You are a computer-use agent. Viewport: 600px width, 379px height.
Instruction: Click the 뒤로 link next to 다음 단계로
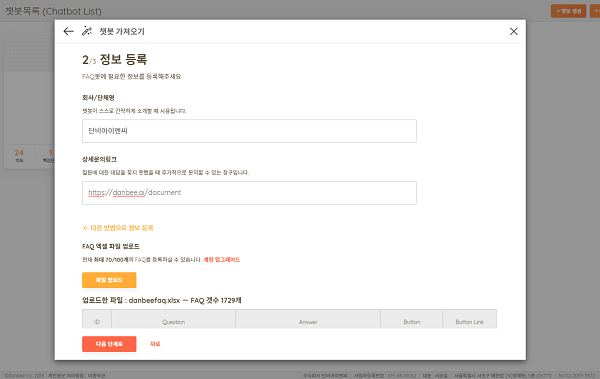[x=155, y=344]
